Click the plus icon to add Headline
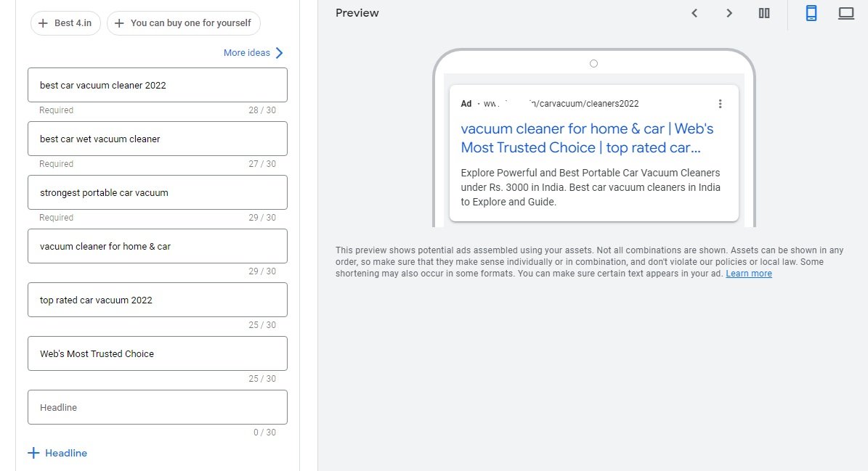Screen dimensions: 868x471 click(x=33, y=453)
